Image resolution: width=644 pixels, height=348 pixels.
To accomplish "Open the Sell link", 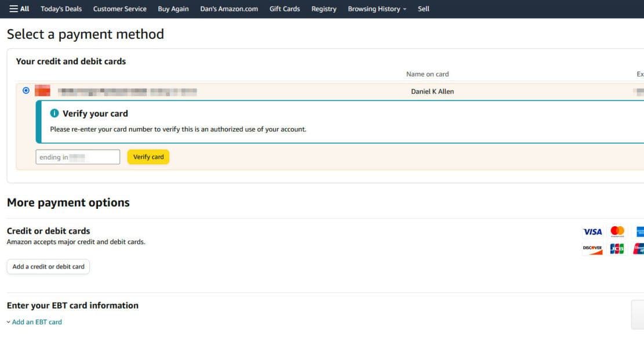I will point(423,8).
